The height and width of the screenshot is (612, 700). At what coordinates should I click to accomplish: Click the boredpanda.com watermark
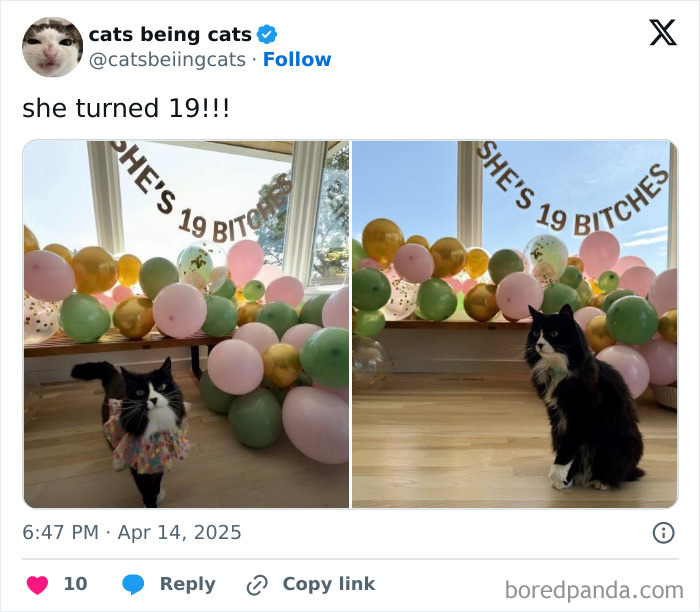click(594, 590)
